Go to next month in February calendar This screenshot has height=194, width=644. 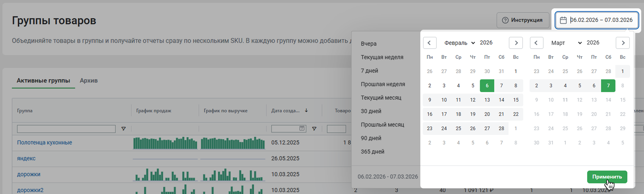[516, 43]
